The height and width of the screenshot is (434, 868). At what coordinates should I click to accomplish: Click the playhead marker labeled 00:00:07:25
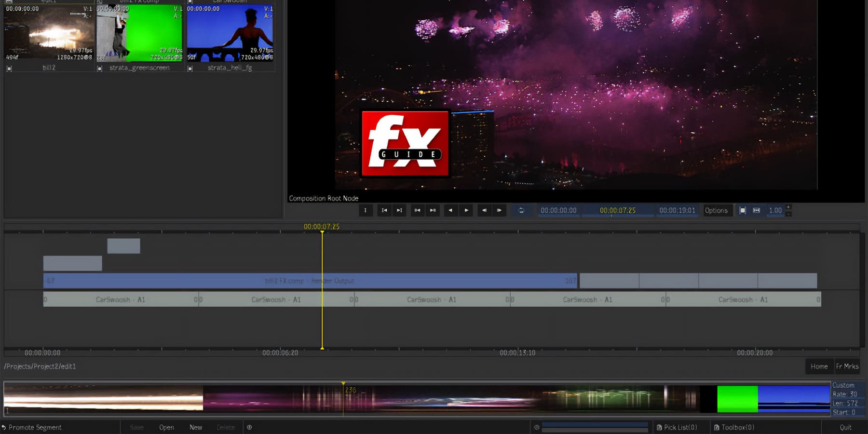[322, 227]
